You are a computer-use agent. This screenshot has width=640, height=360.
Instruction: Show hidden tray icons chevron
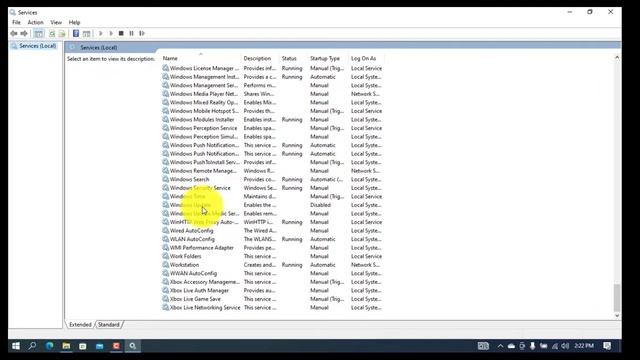point(500,346)
